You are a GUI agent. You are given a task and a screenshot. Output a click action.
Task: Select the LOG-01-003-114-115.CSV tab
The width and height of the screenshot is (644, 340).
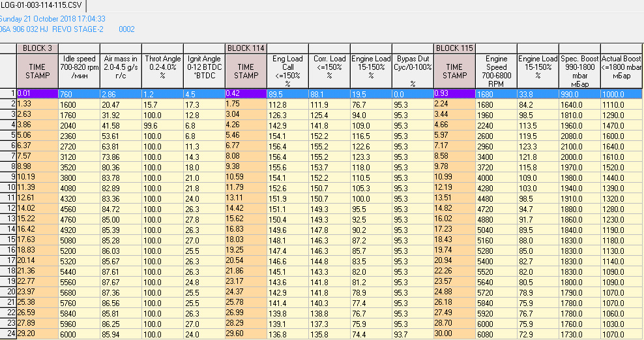click(x=42, y=6)
